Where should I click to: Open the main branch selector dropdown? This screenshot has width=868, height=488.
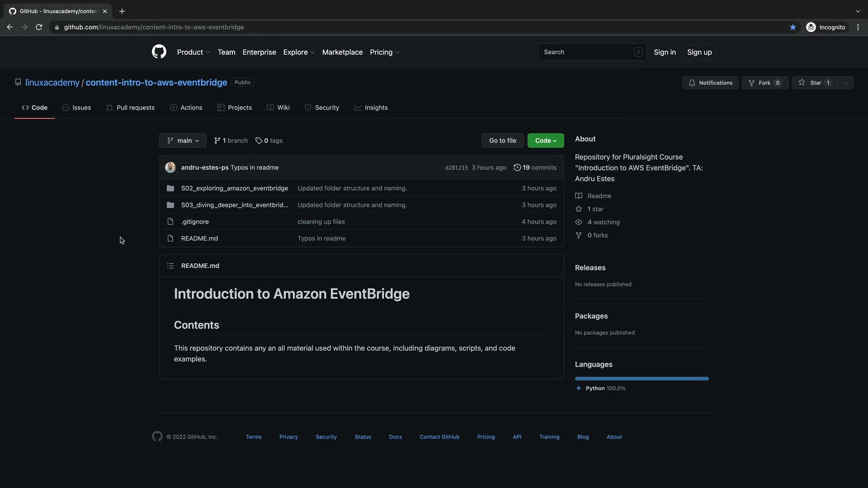(183, 141)
